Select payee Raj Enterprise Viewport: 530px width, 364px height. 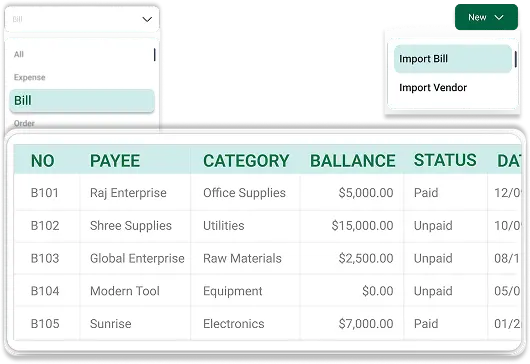pyautogui.click(x=128, y=193)
